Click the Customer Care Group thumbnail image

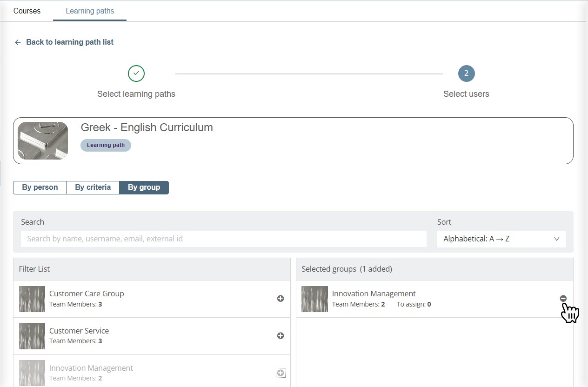[x=32, y=299]
